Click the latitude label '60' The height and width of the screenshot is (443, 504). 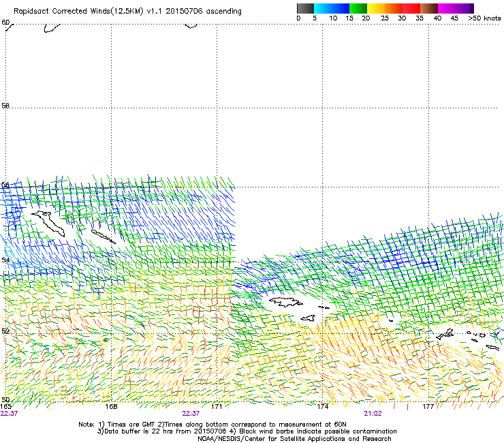click(5, 22)
